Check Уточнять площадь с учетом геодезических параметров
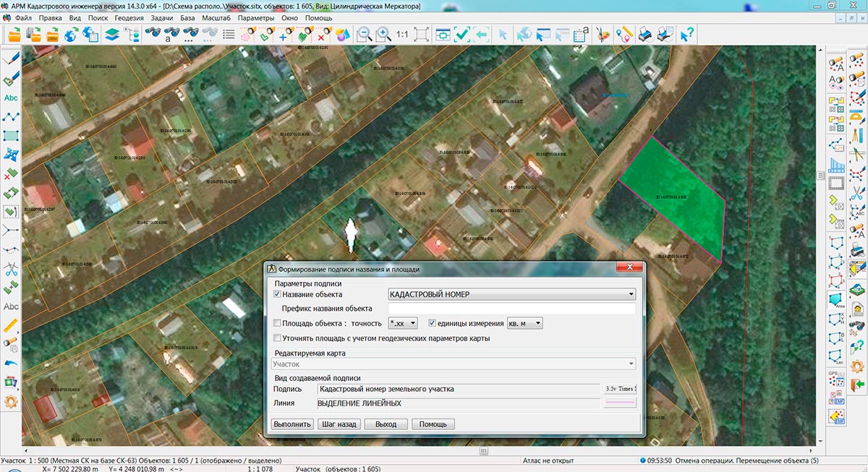This screenshot has height=472, width=868. (x=277, y=338)
